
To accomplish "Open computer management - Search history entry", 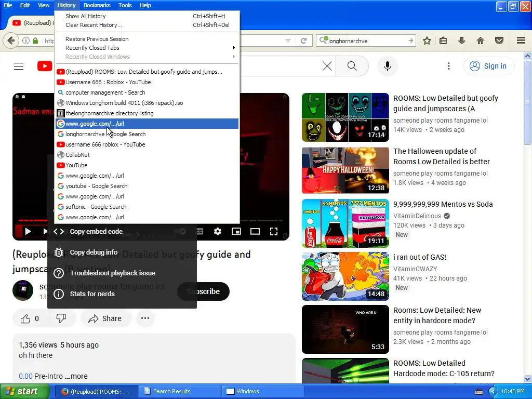I will 147,92.
